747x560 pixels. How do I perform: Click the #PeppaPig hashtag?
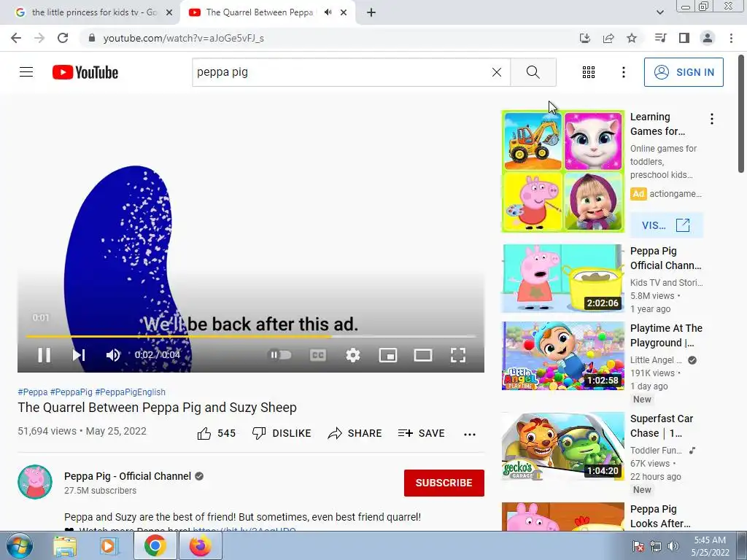click(71, 392)
